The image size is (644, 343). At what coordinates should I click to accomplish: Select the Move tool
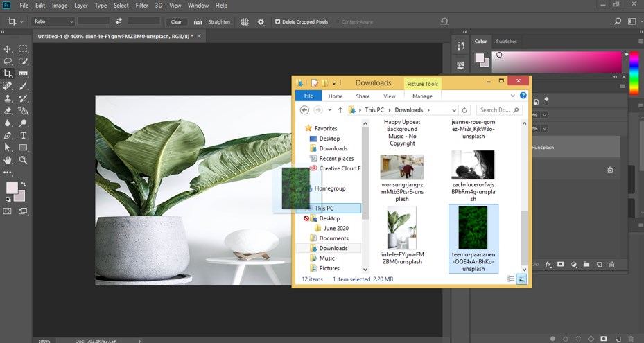[8, 49]
